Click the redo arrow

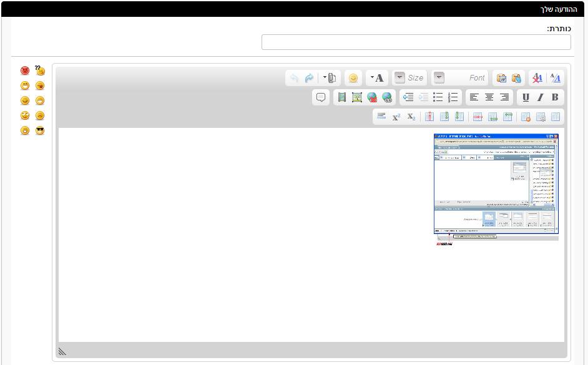309,78
